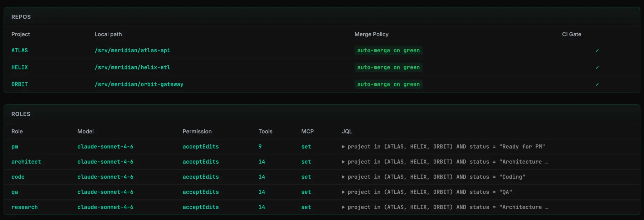Click the MCP set value for pm
The width and height of the screenshot is (644, 220).
tap(306, 147)
